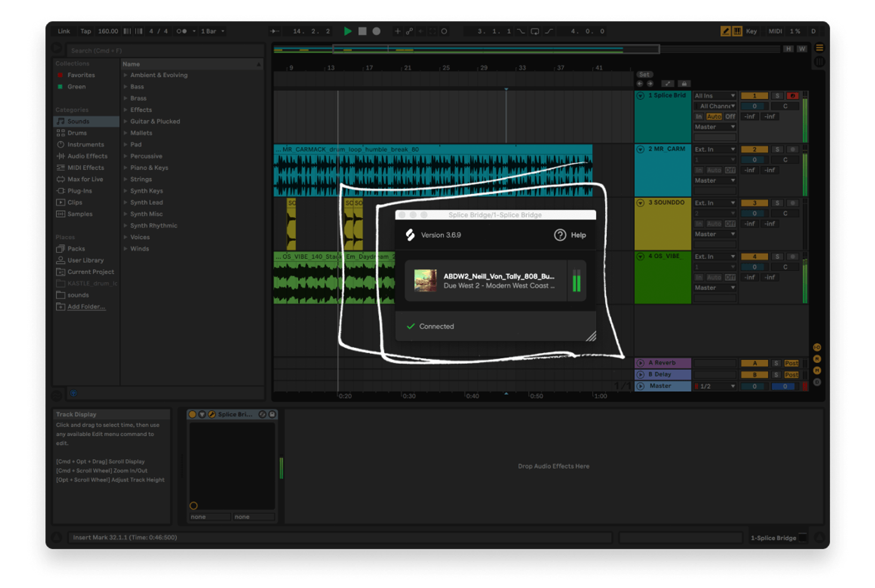This screenshot has width=875, height=588.
Task: Expand the Ambient & Evolving folder
Action: pos(125,75)
